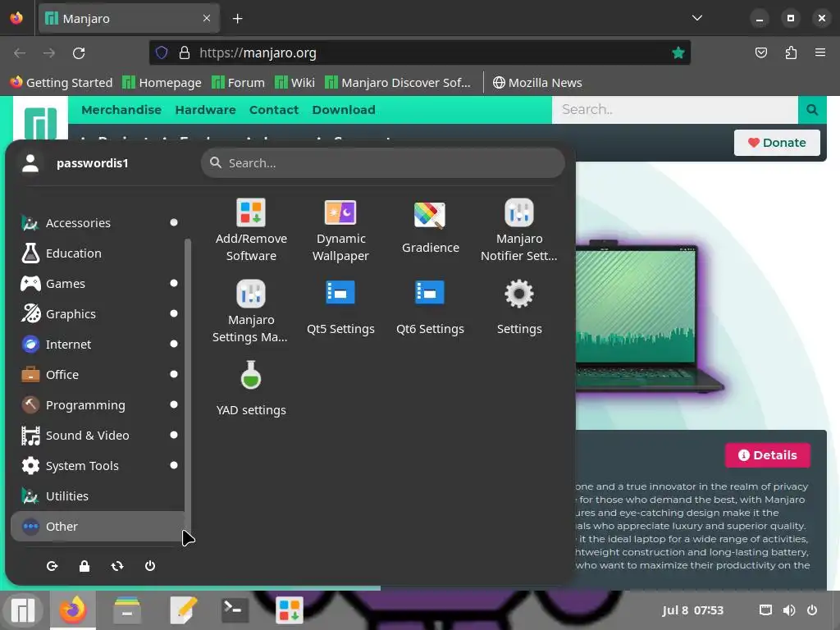Click Firefox icon in taskbar

pos(73,609)
